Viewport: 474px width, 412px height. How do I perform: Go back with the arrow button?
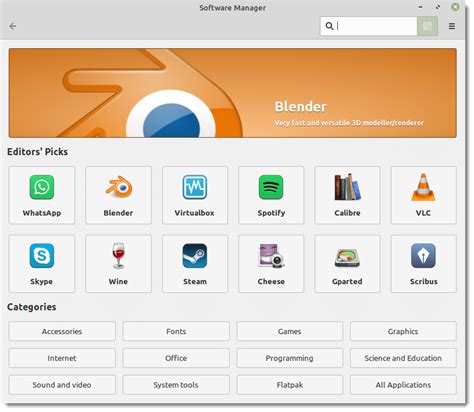[x=13, y=26]
